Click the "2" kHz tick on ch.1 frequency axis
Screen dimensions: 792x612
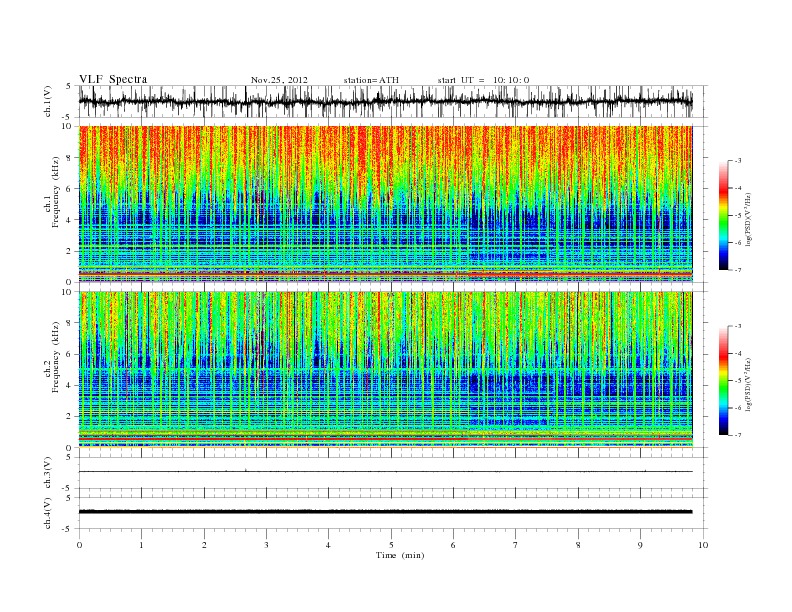click(x=69, y=251)
